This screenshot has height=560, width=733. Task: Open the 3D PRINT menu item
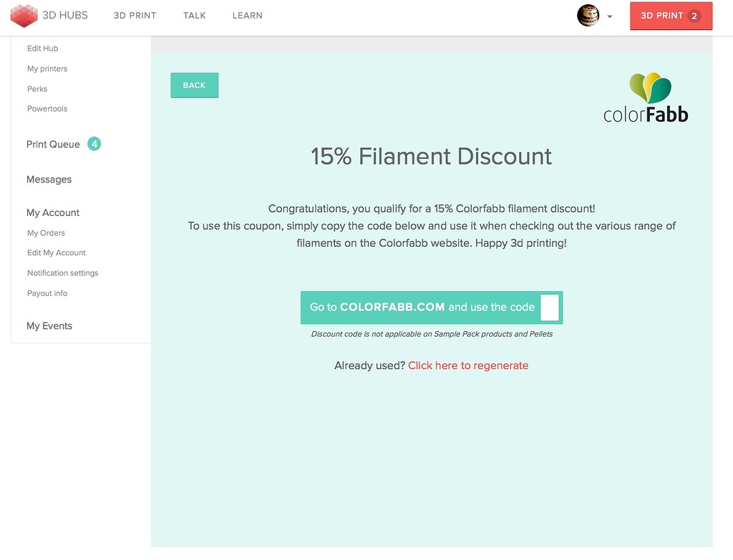[135, 15]
